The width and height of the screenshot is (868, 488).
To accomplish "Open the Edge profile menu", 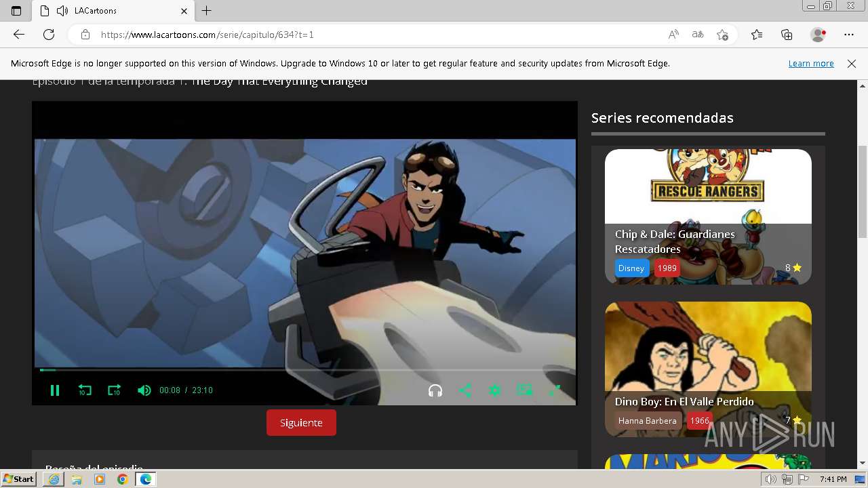I will [x=818, y=35].
